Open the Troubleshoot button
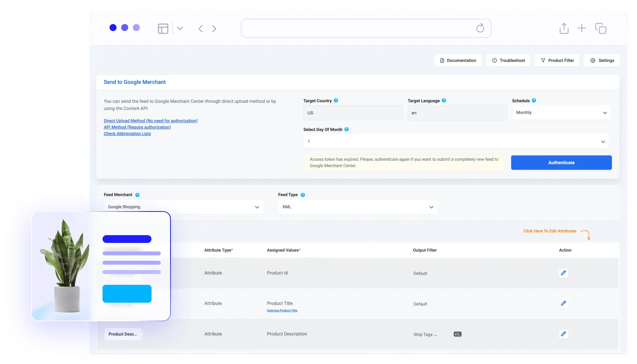This screenshot has width=637, height=364. [508, 61]
